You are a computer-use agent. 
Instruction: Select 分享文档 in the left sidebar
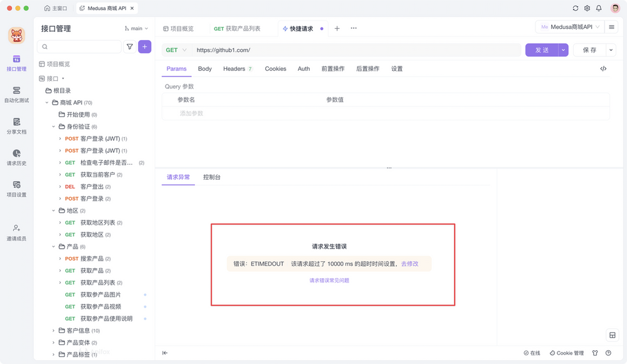pos(17,125)
